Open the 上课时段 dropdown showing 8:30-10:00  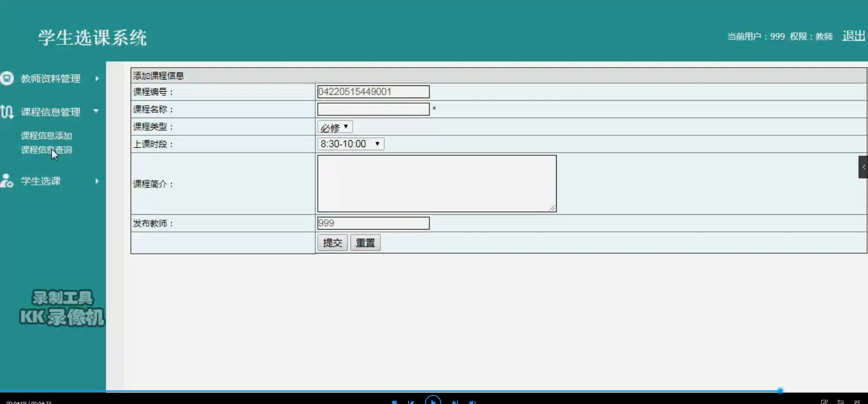click(x=351, y=144)
